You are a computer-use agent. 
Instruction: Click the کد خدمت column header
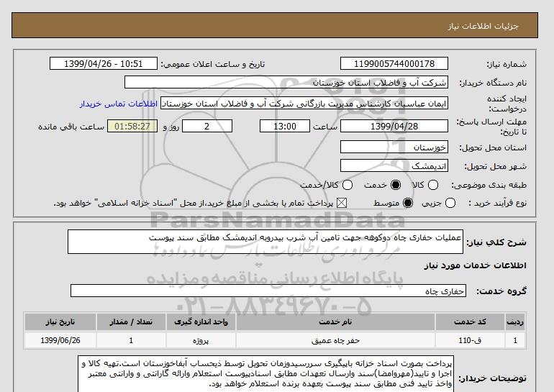pyautogui.click(x=470, y=322)
